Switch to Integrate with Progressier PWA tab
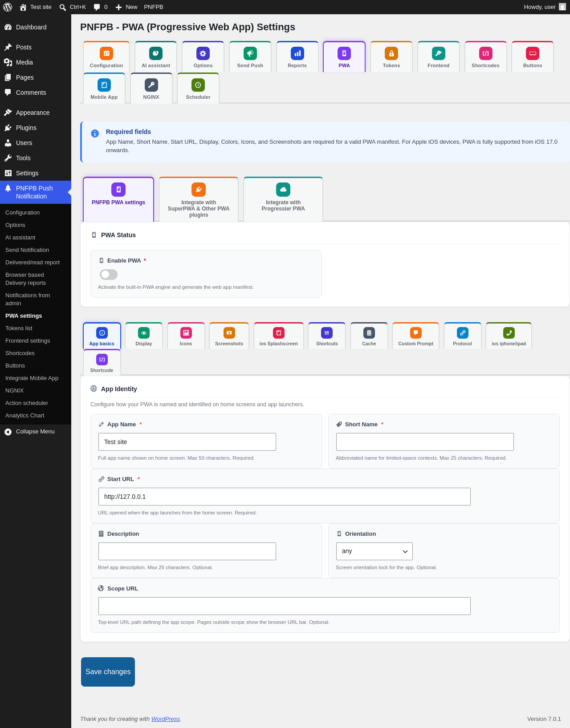The width and height of the screenshot is (570, 728). coord(283,199)
